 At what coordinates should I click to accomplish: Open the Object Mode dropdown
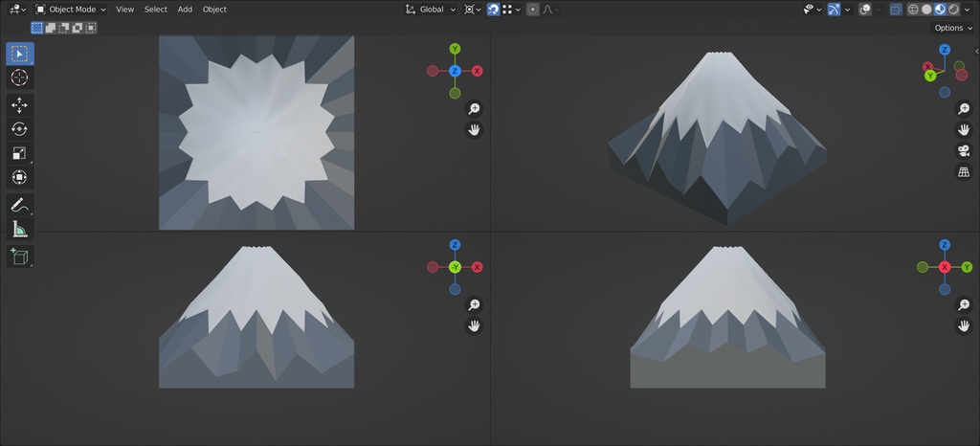[x=70, y=10]
